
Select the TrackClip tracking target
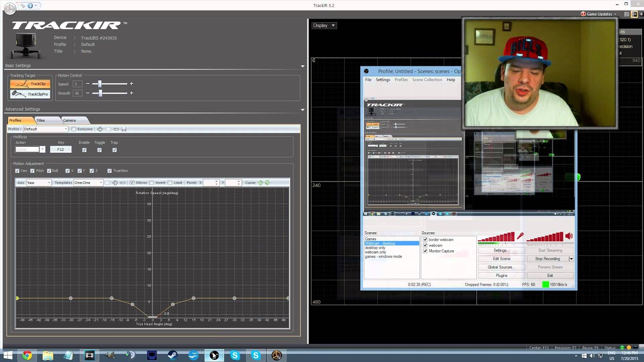(x=30, y=84)
